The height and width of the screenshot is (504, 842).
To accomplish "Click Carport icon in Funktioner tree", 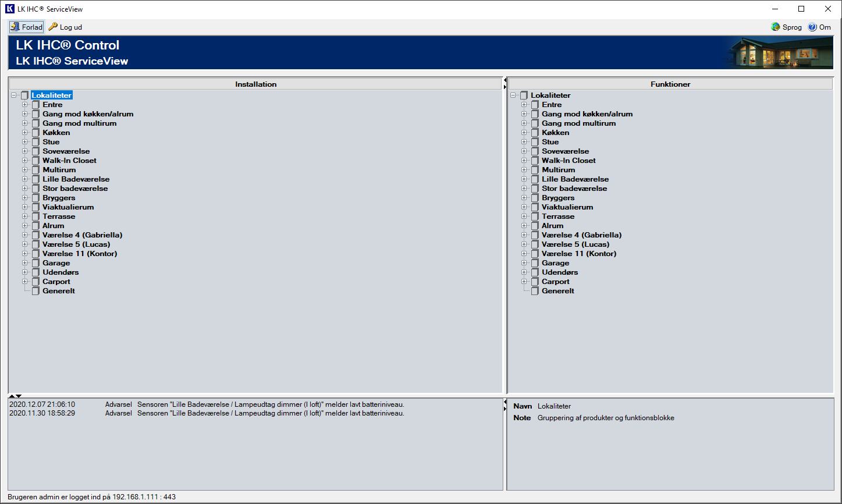I will coord(535,282).
